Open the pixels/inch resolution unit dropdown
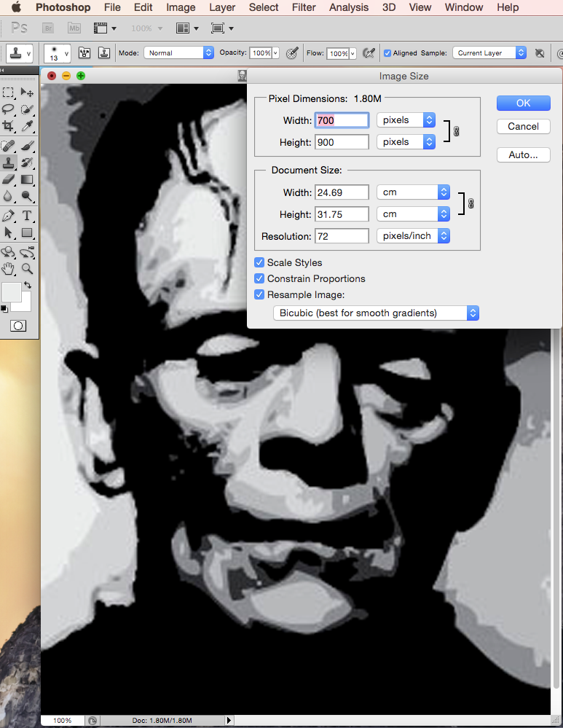The width and height of the screenshot is (563, 728). click(x=412, y=236)
